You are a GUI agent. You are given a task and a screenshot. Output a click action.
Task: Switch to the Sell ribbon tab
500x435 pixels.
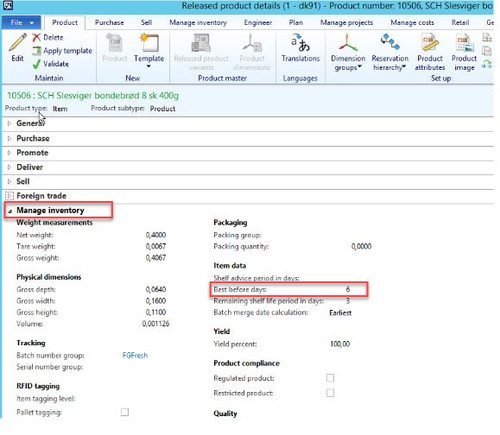[x=146, y=22]
